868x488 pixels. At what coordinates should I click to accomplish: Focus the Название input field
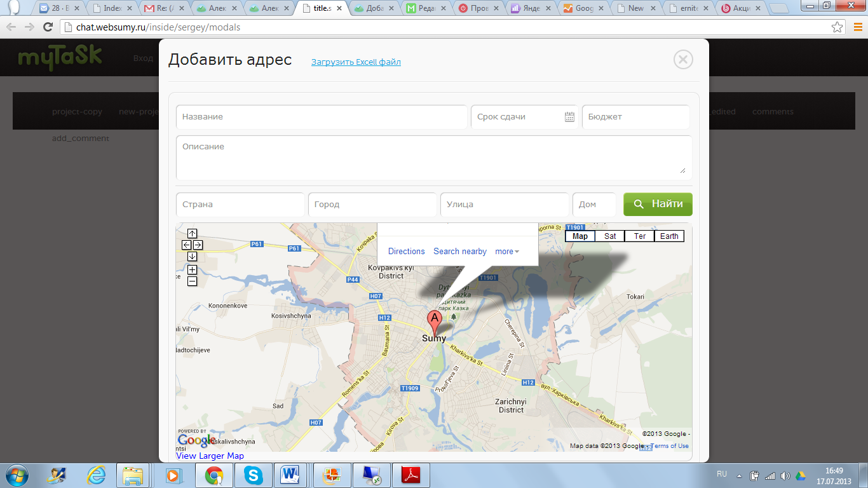tap(322, 117)
